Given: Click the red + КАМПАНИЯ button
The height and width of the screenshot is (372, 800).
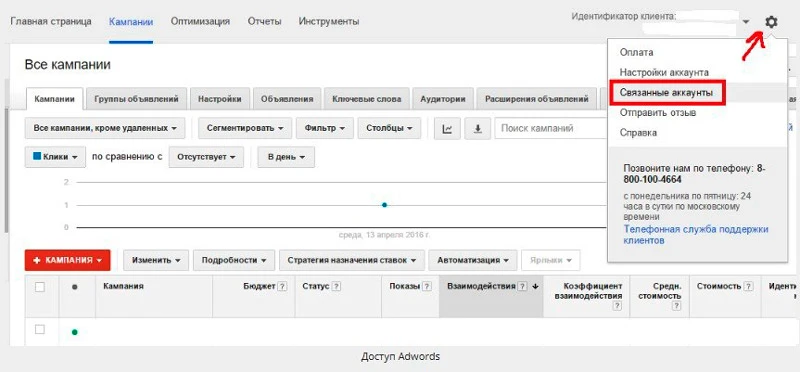Looking at the screenshot, I should (67, 260).
